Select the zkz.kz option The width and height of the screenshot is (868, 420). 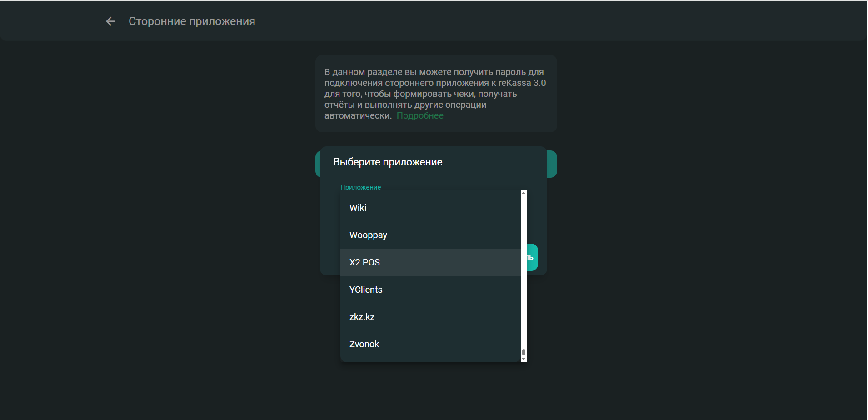coord(362,317)
